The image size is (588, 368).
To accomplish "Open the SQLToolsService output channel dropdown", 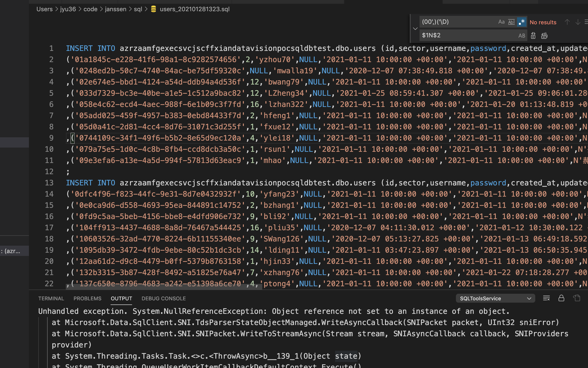I will click(x=495, y=298).
